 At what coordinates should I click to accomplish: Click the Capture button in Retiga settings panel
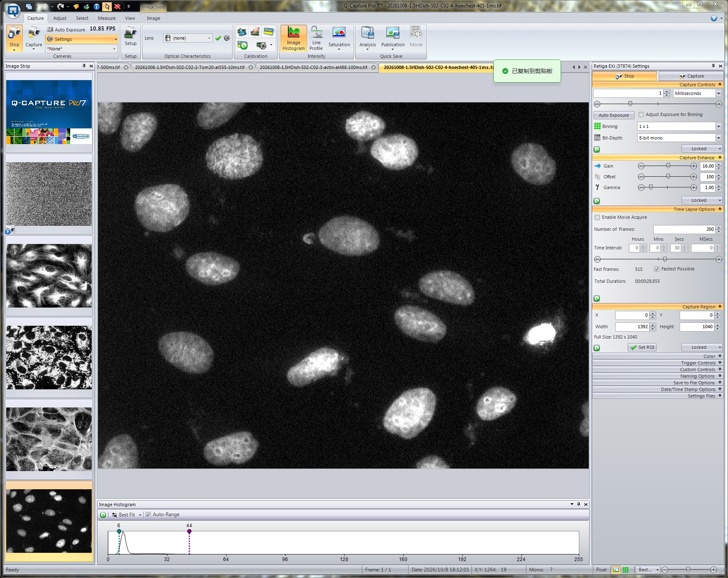point(691,76)
